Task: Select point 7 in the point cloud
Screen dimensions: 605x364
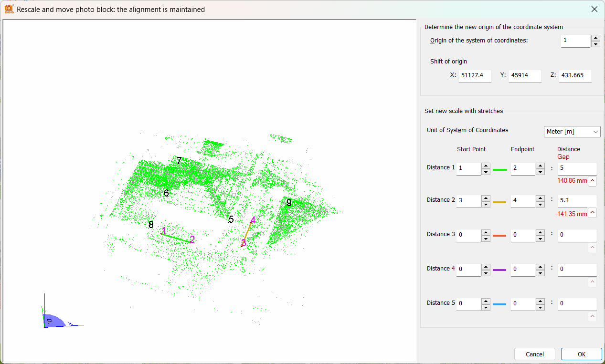Action: coord(179,161)
